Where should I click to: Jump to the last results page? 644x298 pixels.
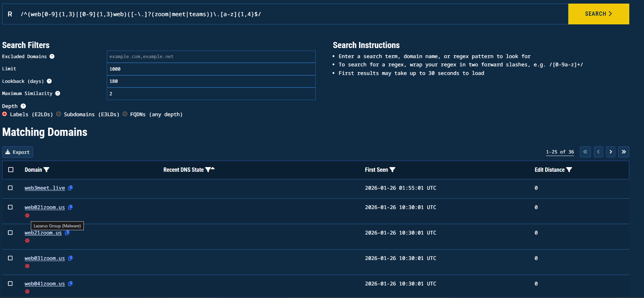point(624,152)
